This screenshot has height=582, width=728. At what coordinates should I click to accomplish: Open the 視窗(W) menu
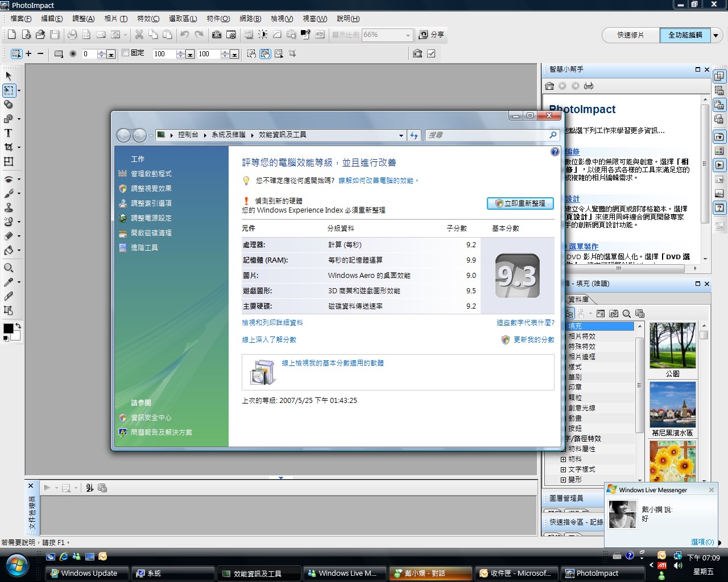pos(315,19)
